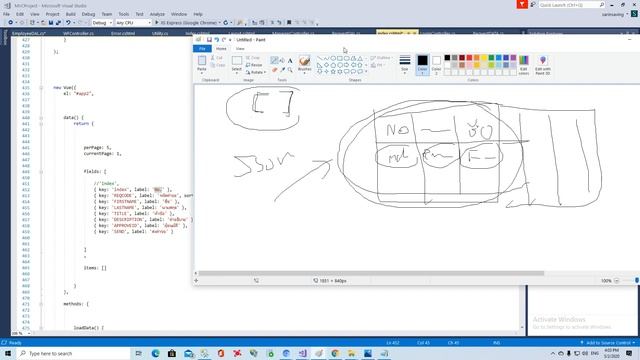Open the Build menu in Visual Studio
This screenshot has width=640, height=360.
click(x=70, y=14)
